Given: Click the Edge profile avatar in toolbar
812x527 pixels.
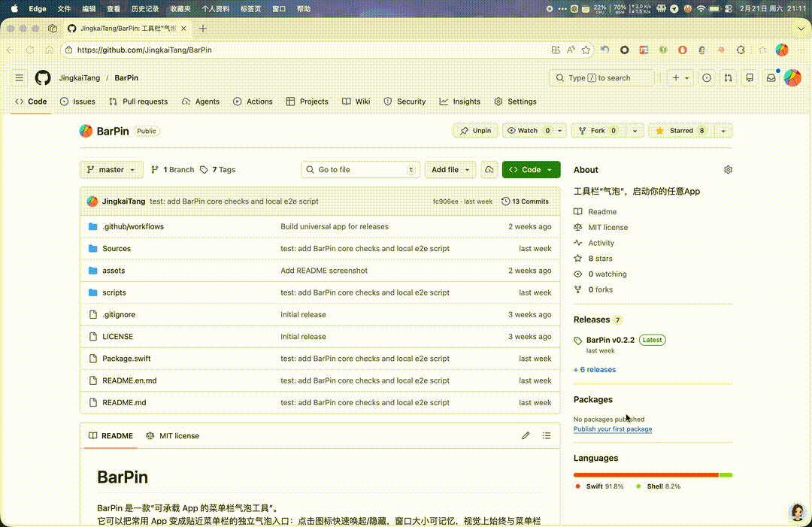Looking at the screenshot, I should (782, 50).
